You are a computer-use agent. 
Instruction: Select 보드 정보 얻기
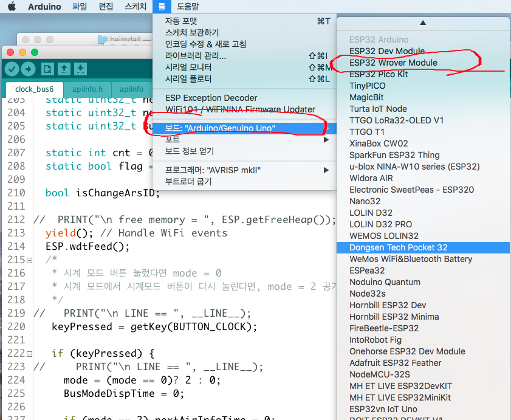[244, 151]
